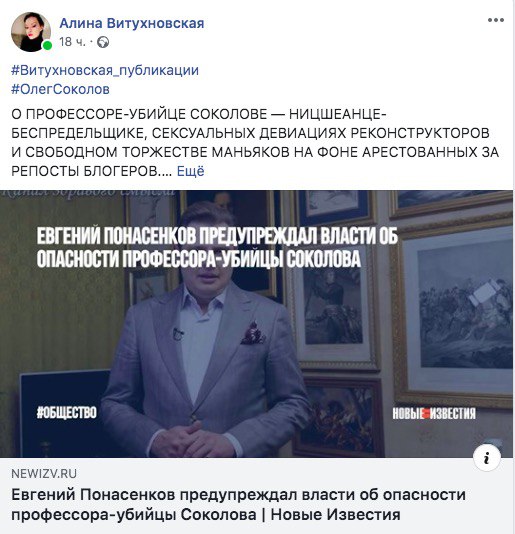Click the white headline overlay on the preview image
The image size is (515, 534).
tap(217, 247)
